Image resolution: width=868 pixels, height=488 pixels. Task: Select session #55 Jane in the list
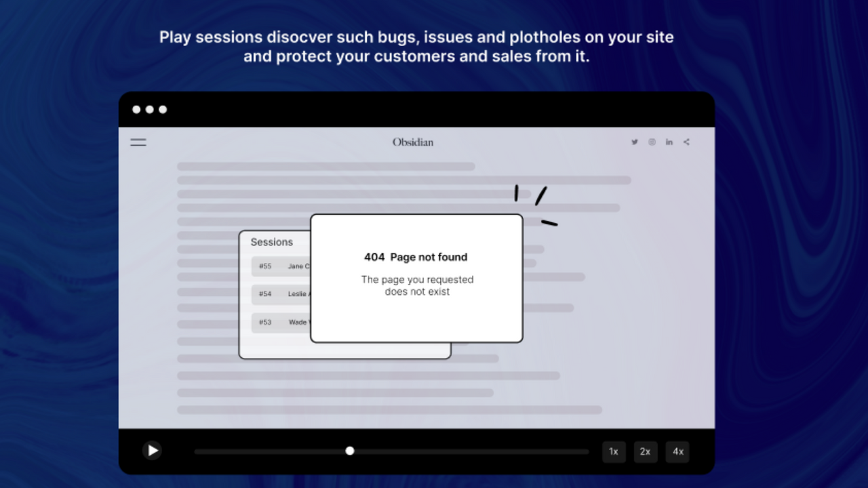click(281, 266)
